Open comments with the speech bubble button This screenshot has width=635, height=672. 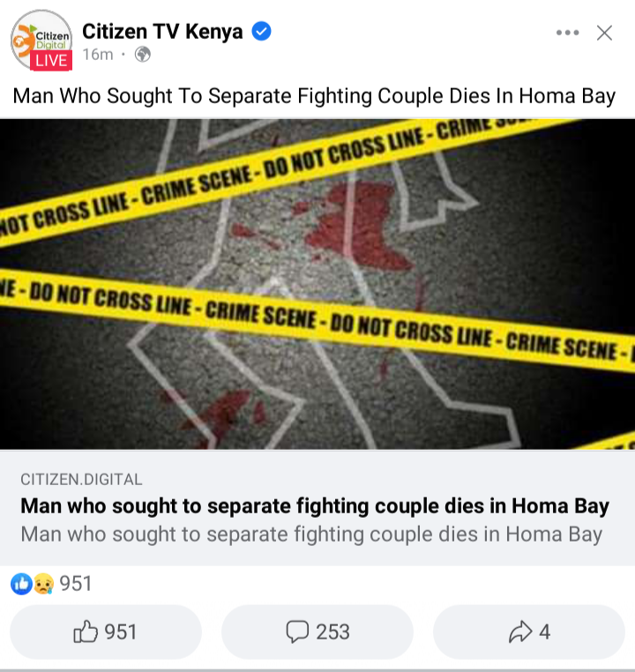(317, 631)
